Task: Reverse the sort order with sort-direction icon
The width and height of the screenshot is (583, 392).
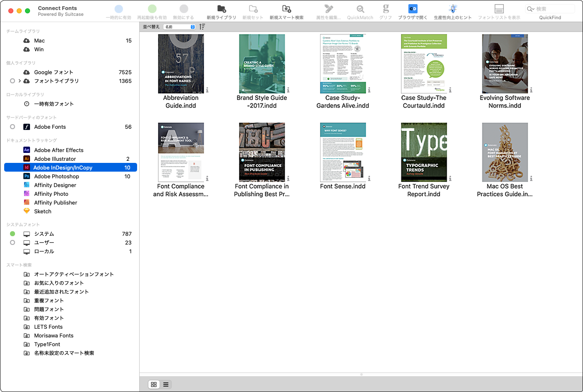Action: (x=202, y=27)
